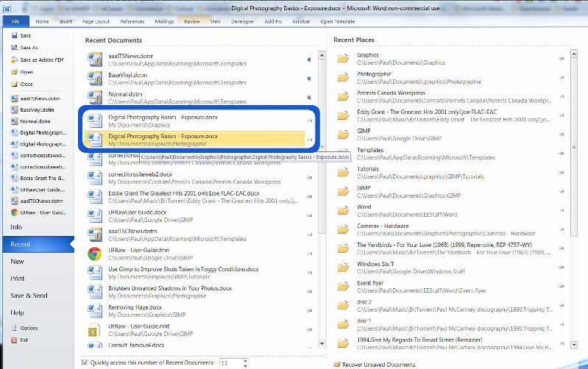
Task: Click Recent Places scroll up arrow
Action: click(574, 54)
